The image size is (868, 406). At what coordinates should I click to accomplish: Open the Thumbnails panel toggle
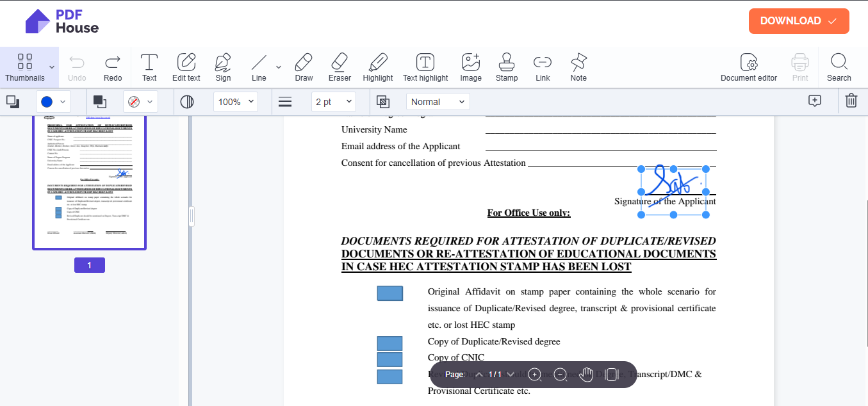pyautogui.click(x=25, y=67)
